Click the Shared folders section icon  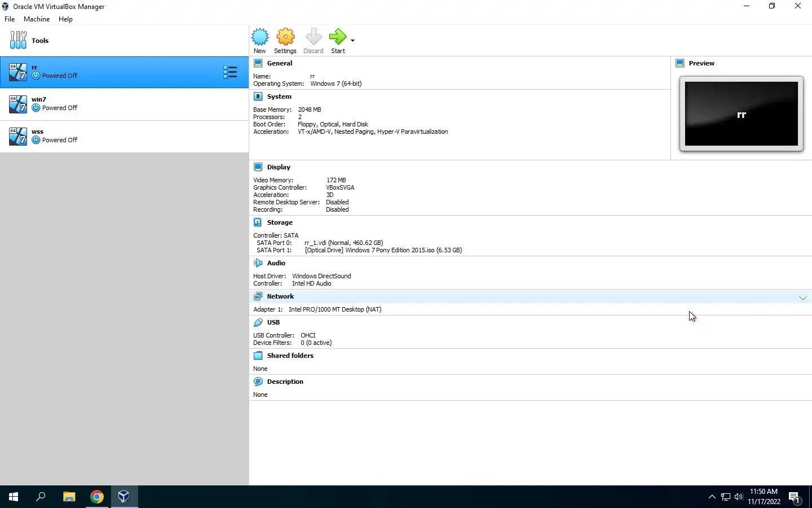pos(258,356)
